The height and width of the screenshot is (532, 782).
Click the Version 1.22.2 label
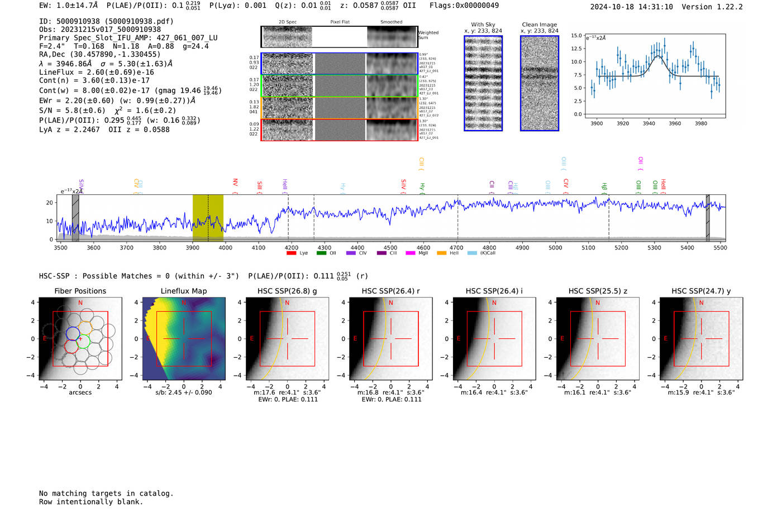point(712,7)
